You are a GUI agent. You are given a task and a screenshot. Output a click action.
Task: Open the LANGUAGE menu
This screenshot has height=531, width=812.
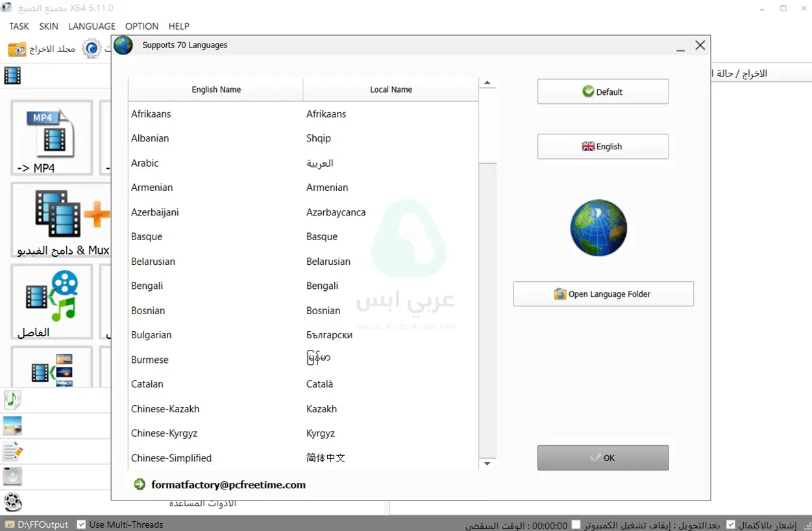click(92, 26)
